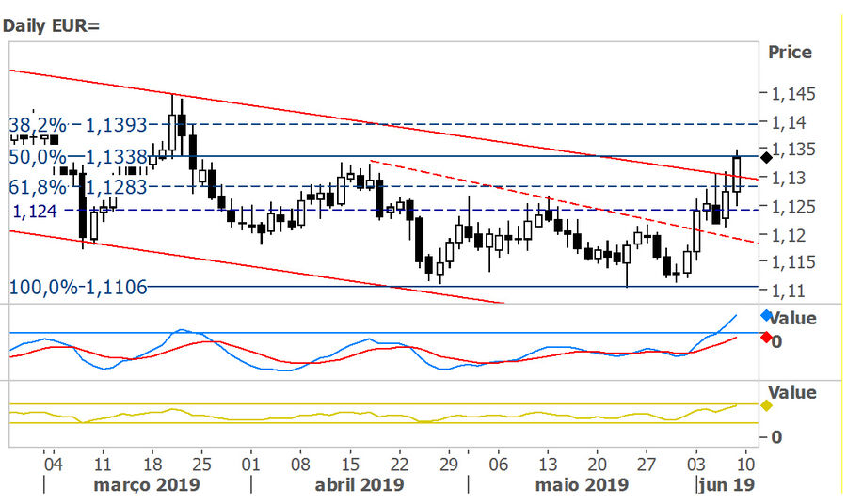The width and height of the screenshot is (847, 504).
Task: Click the red diamond signal-line marker
Action: 766,338
